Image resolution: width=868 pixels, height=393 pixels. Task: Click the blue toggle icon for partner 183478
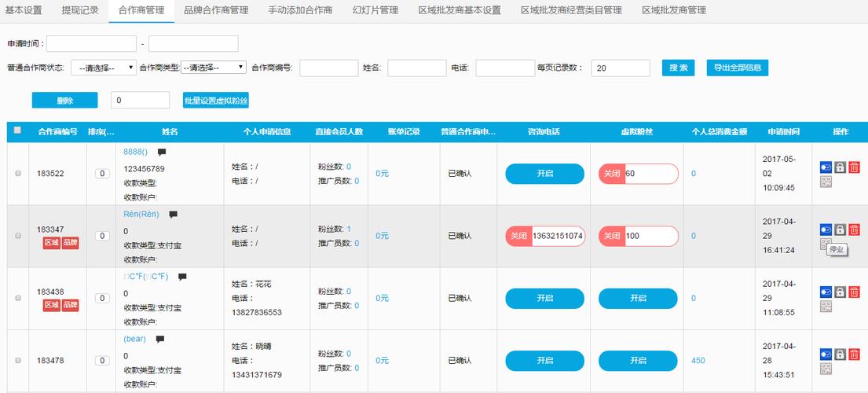coord(826,354)
